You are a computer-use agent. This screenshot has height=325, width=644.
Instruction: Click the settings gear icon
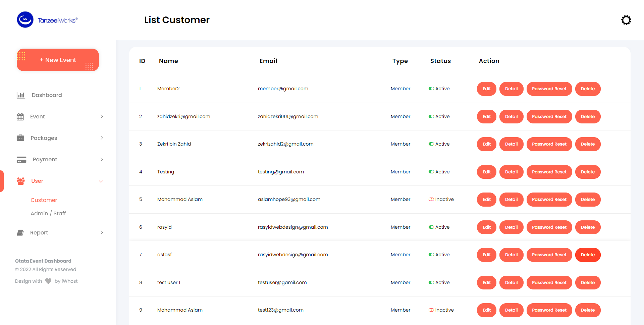click(626, 20)
